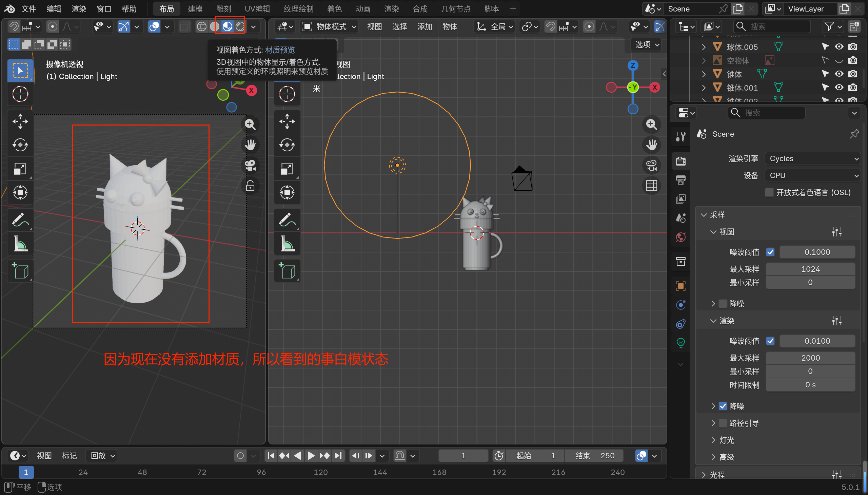Enable the 开放式着色语言 (OSL) checkbox
This screenshot has height=495, width=868.
click(x=769, y=192)
